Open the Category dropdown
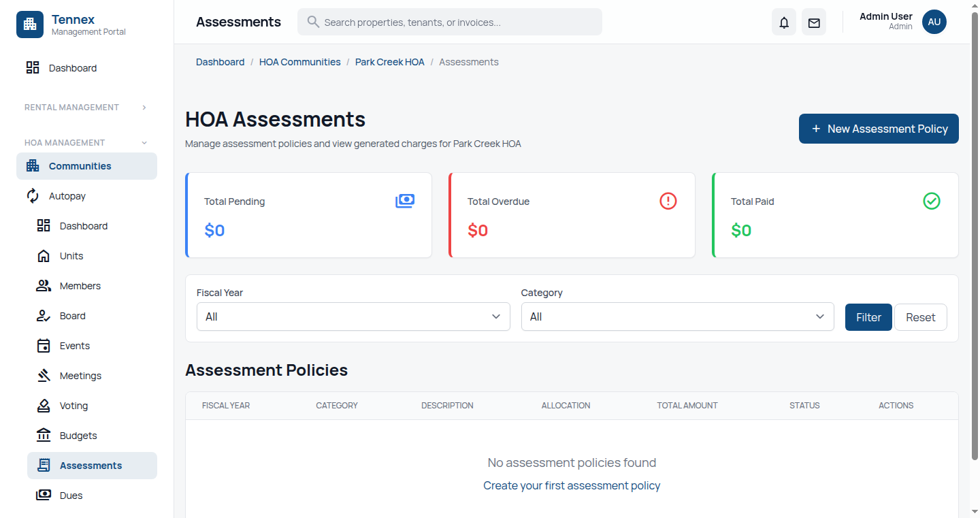Image resolution: width=980 pixels, height=518 pixels. point(677,317)
